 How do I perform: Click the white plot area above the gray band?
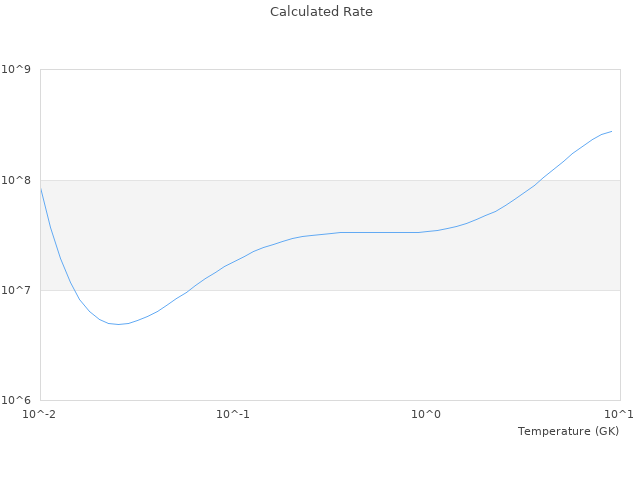pyautogui.click(x=300, y=120)
